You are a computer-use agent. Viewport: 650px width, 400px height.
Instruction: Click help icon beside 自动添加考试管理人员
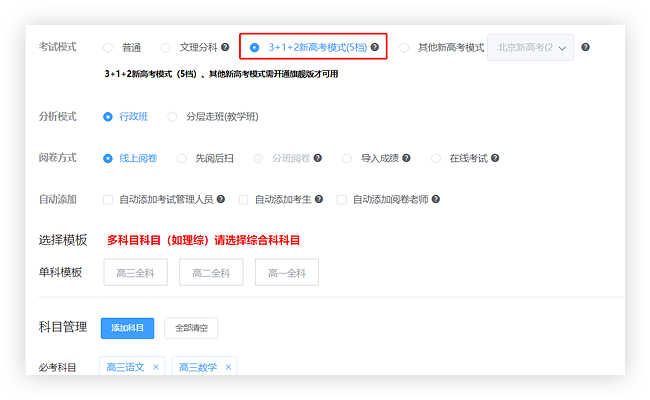[221, 200]
